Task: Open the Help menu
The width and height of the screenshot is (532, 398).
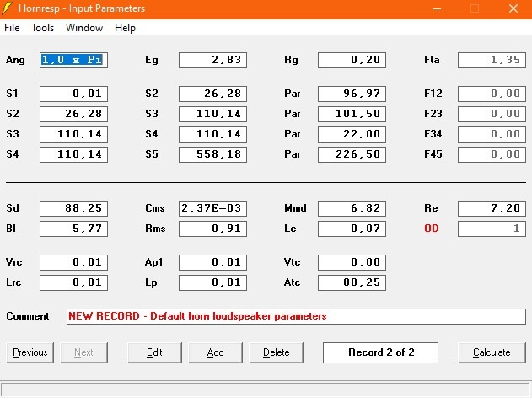Action: coord(125,28)
